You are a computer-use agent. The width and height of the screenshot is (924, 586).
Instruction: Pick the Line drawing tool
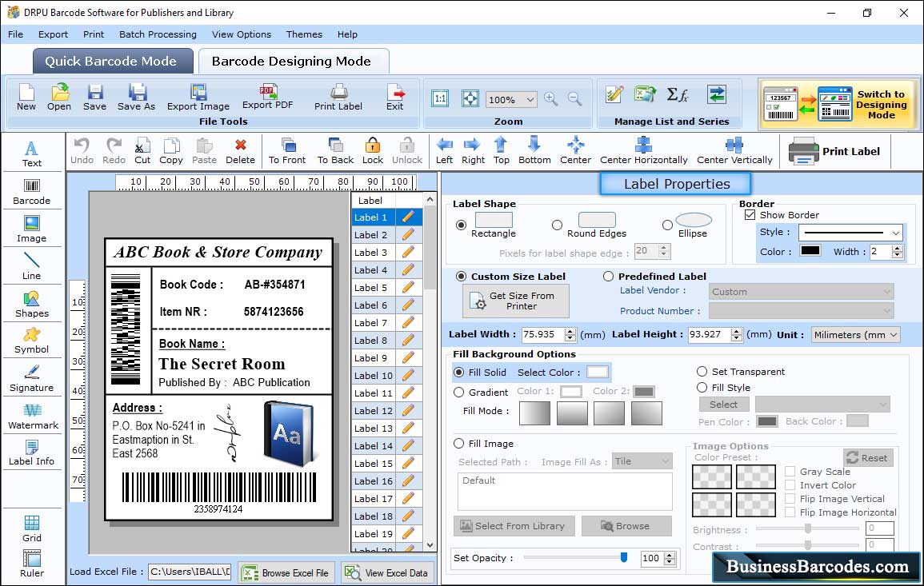coord(32,266)
